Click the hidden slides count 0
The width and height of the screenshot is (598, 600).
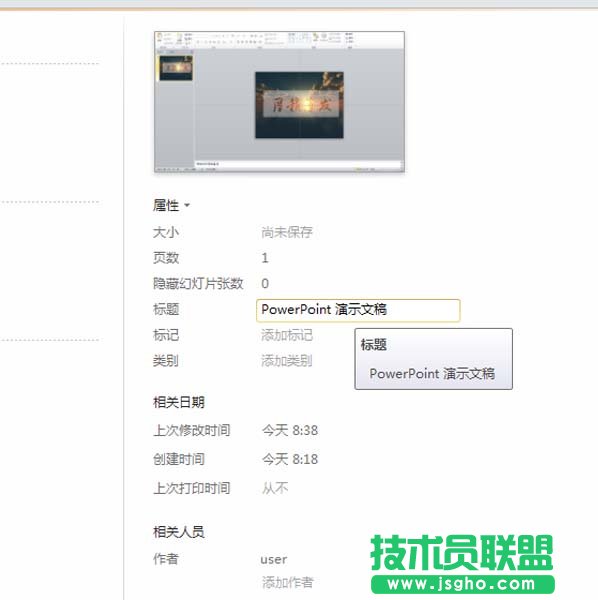265,284
